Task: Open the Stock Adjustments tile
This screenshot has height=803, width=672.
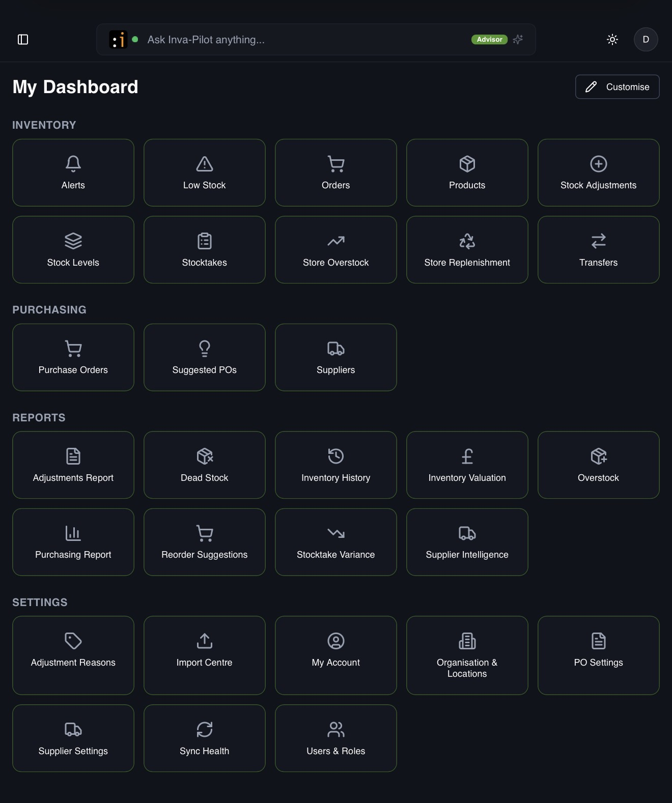Action: click(x=599, y=173)
